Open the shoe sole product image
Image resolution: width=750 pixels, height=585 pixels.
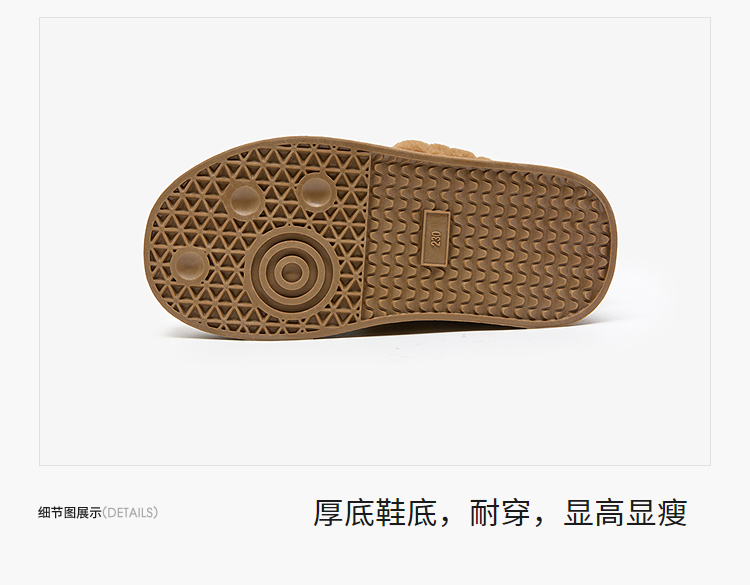point(375,242)
